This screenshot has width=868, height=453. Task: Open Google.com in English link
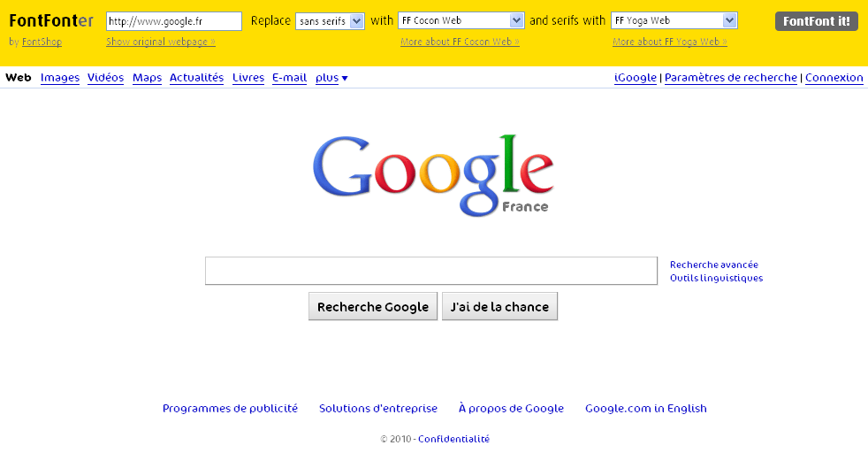(x=646, y=408)
